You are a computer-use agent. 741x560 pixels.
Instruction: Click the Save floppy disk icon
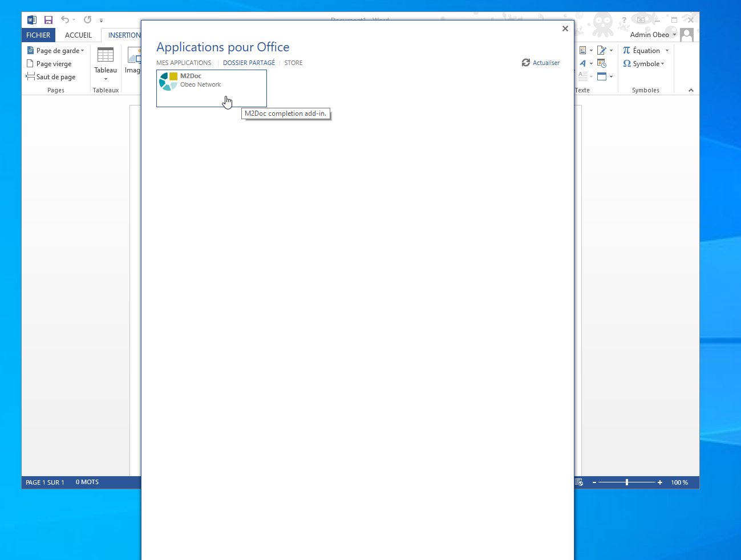tap(48, 20)
